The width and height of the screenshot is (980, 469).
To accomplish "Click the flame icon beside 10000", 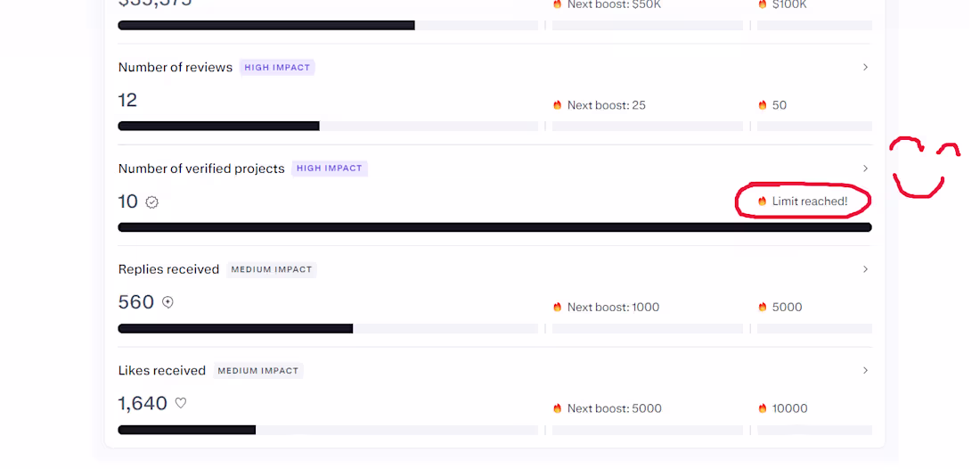I will pos(762,408).
